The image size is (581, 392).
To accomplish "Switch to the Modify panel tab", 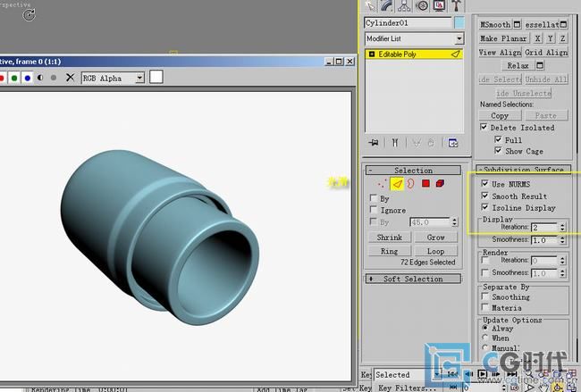I will 386,5.
